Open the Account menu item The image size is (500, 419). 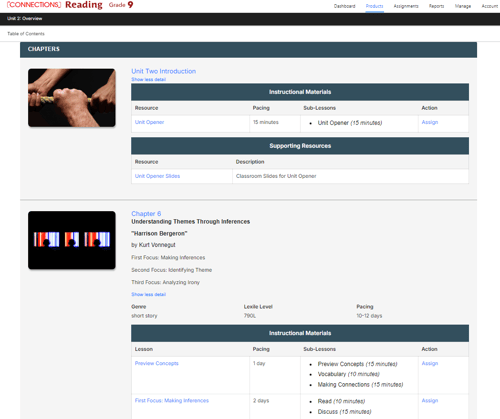click(x=489, y=6)
